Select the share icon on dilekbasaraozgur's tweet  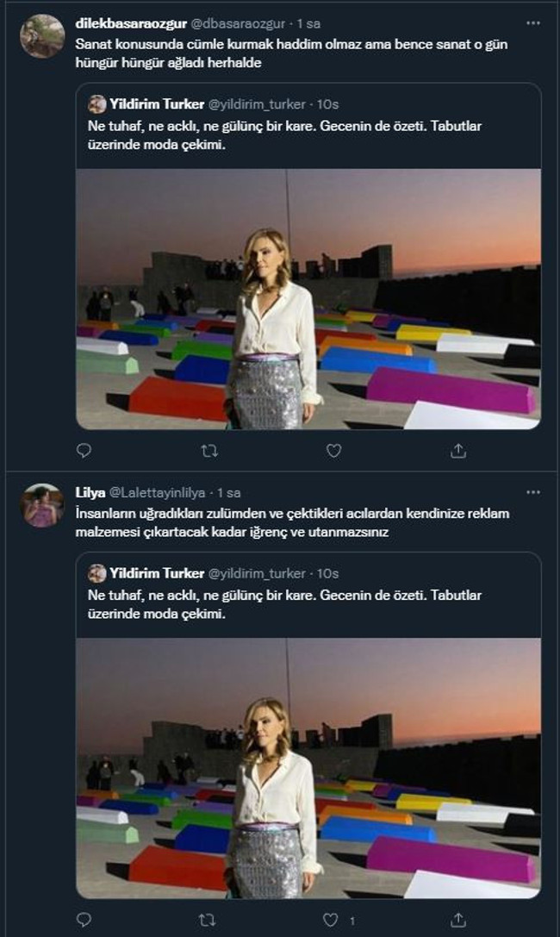point(457,450)
